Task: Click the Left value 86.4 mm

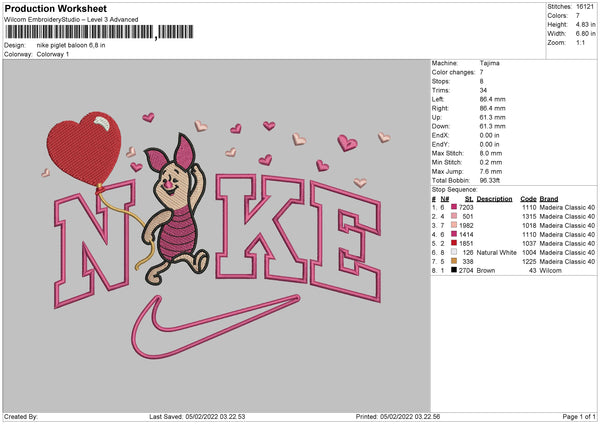Action: click(x=492, y=99)
